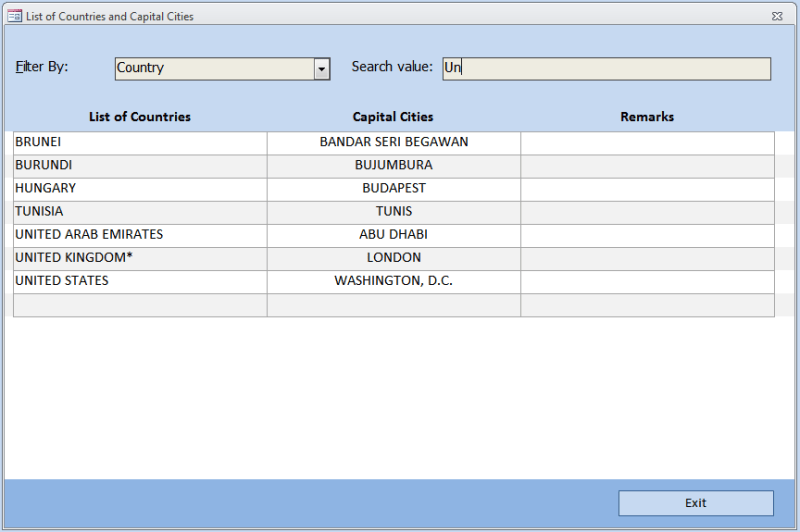Click the List of Countries column header
This screenshot has width=800, height=532.
coord(140,117)
